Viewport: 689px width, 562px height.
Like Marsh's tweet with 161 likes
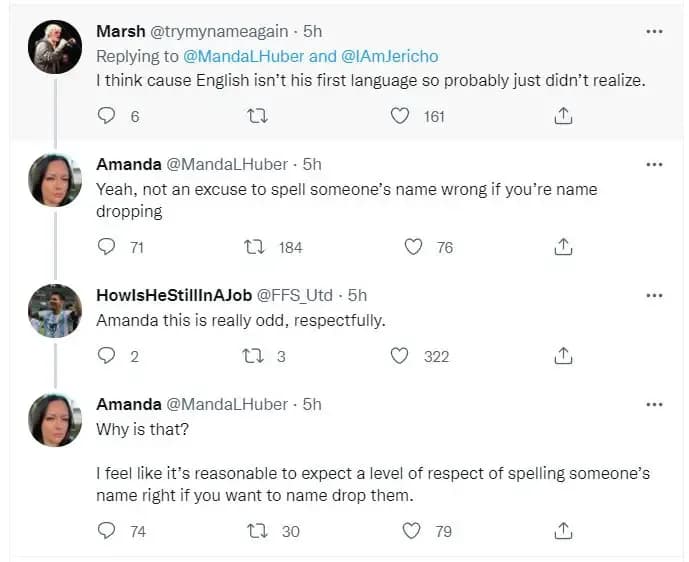click(400, 116)
